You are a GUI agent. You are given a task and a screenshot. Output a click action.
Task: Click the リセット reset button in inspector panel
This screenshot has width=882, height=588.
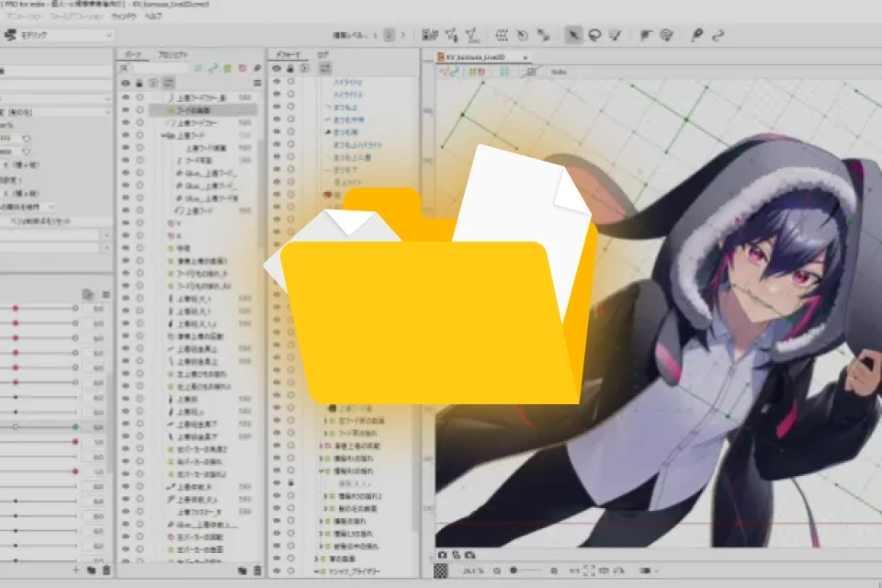(x=40, y=221)
